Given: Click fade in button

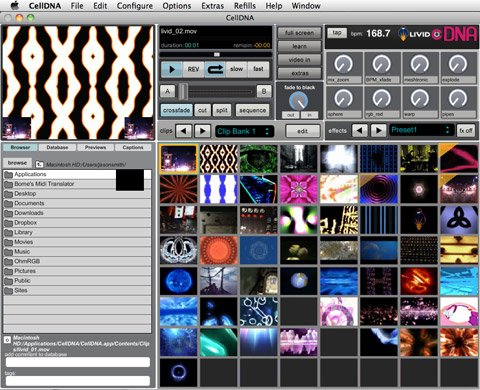Looking at the screenshot, I should pyautogui.click(x=309, y=115).
